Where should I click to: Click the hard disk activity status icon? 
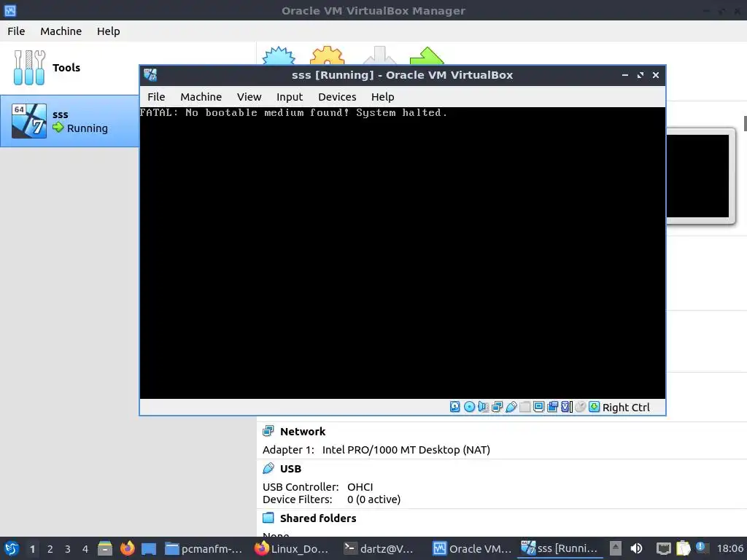click(x=455, y=407)
